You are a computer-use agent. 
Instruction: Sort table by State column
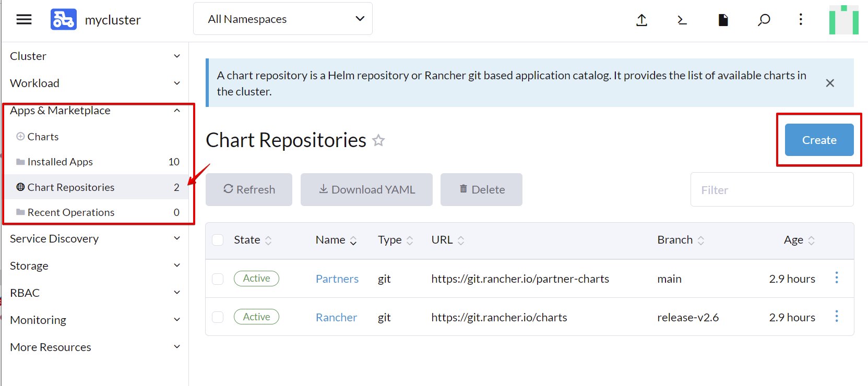[x=253, y=240]
